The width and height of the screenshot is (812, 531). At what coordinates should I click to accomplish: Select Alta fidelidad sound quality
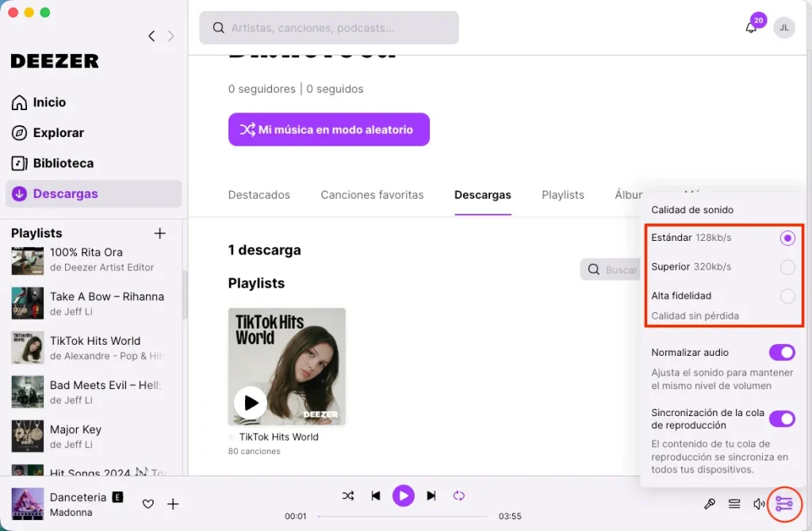[x=787, y=296]
